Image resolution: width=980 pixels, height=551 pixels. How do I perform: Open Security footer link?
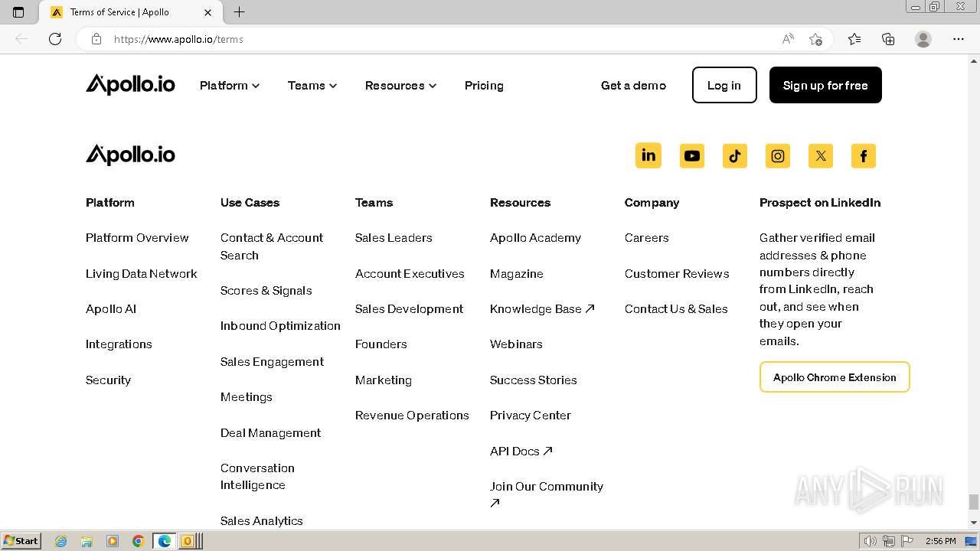click(x=108, y=380)
